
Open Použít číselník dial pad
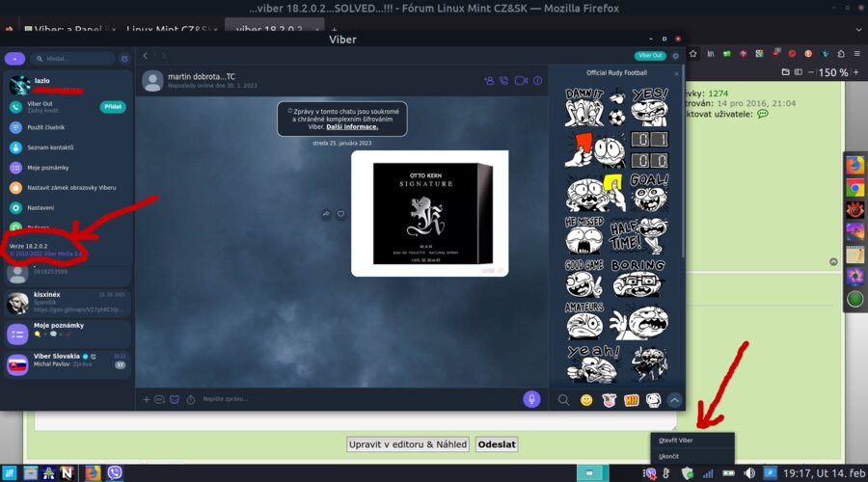pos(45,127)
